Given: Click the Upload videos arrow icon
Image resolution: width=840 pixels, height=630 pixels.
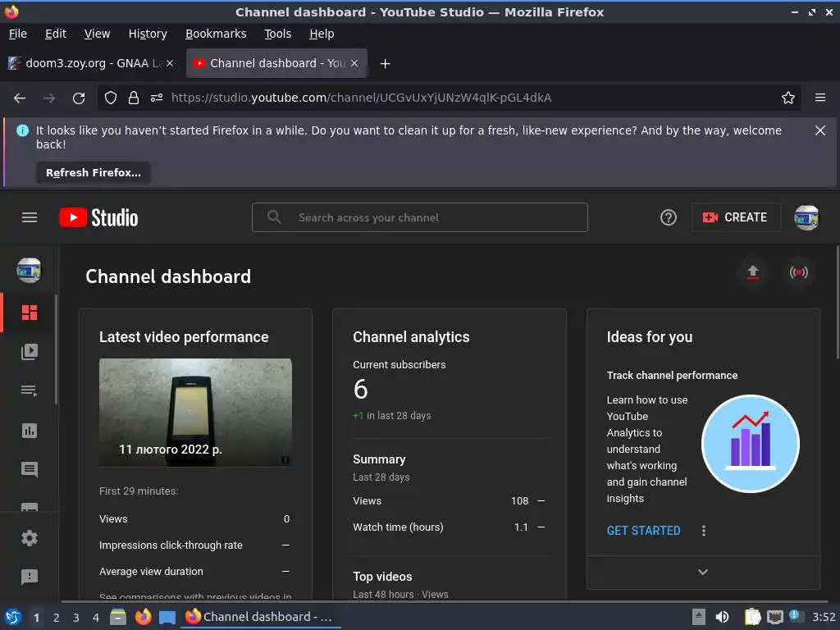Looking at the screenshot, I should [x=753, y=272].
